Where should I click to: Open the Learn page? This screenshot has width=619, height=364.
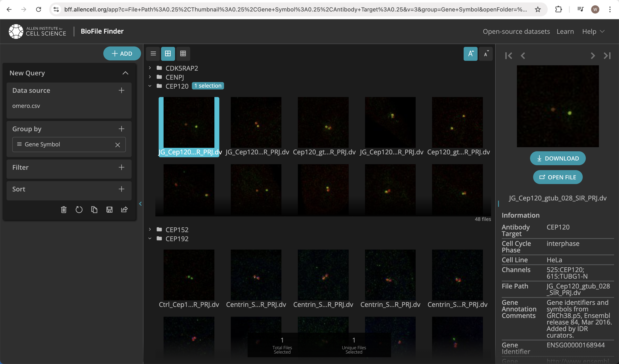coord(565,31)
